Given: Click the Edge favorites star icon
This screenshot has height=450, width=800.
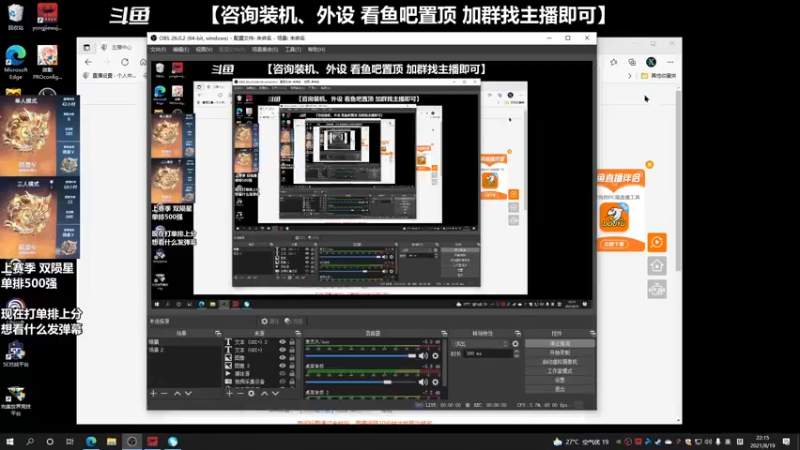Looking at the screenshot, I should point(613,62).
